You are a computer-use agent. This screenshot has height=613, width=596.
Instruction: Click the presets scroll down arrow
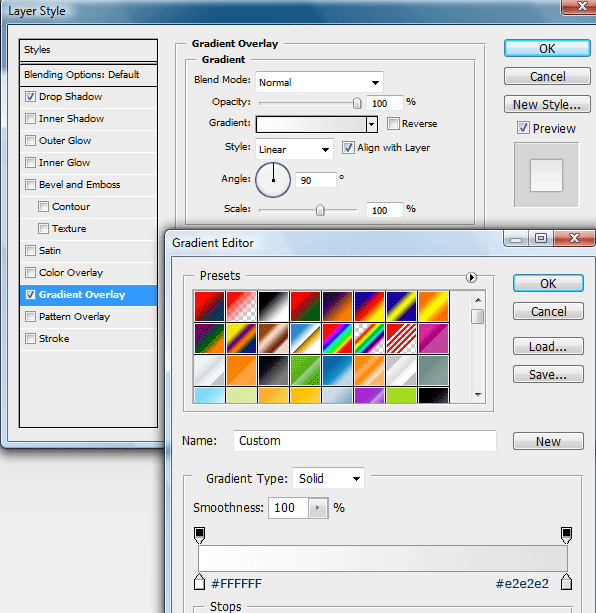(x=478, y=395)
